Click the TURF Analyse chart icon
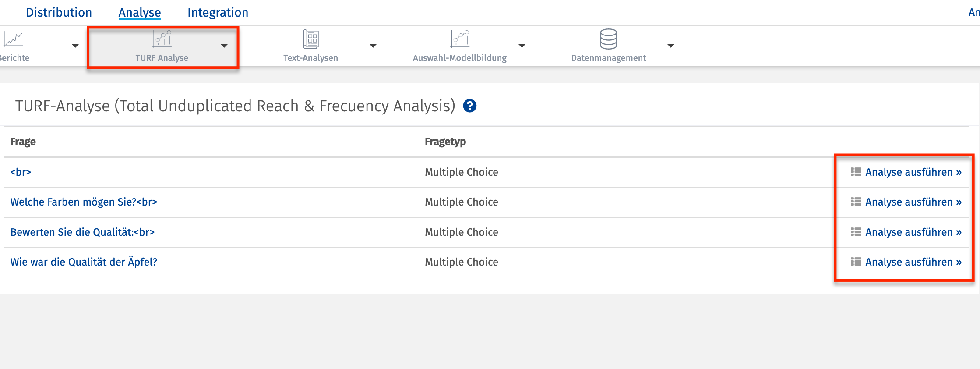This screenshot has width=980, height=369. coord(162,39)
